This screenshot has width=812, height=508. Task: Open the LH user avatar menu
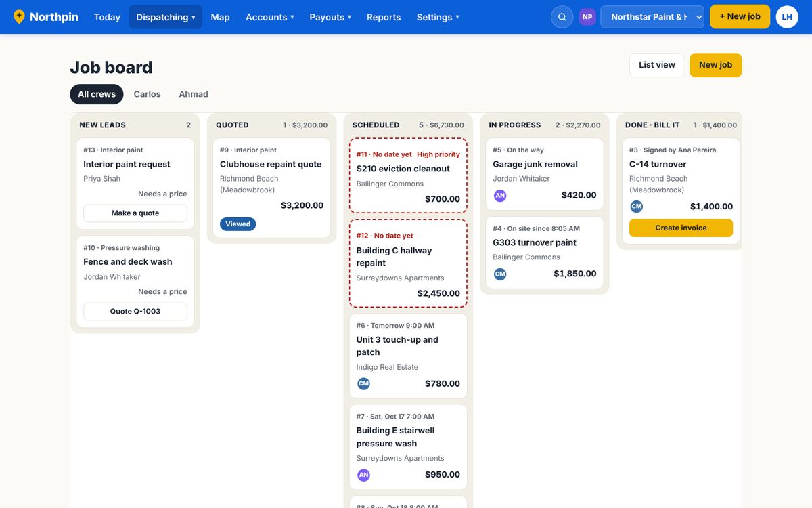pos(787,17)
